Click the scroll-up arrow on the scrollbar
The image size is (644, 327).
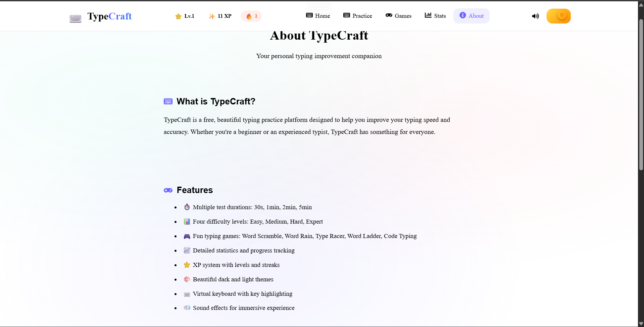click(640, 4)
